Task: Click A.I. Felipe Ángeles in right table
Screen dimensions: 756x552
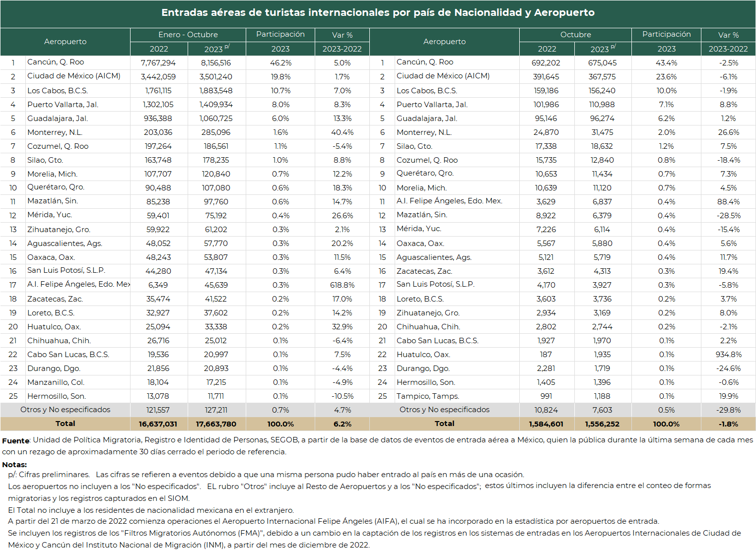Action: coord(449,201)
